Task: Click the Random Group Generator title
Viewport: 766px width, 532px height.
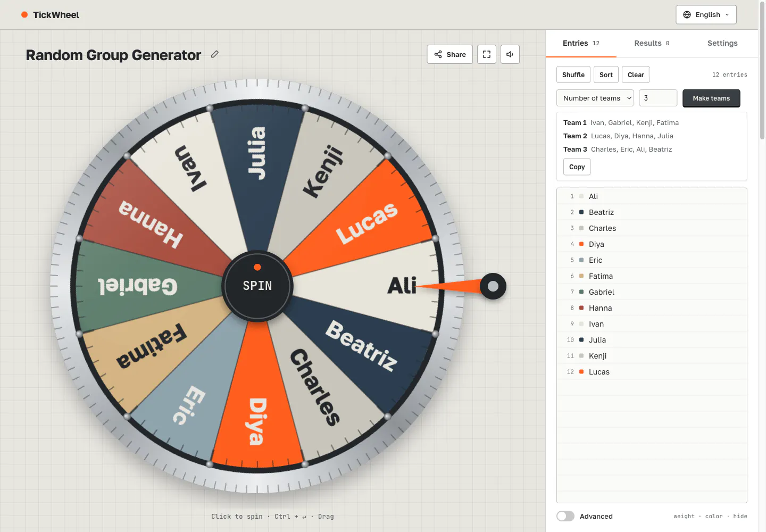Action: click(x=113, y=55)
